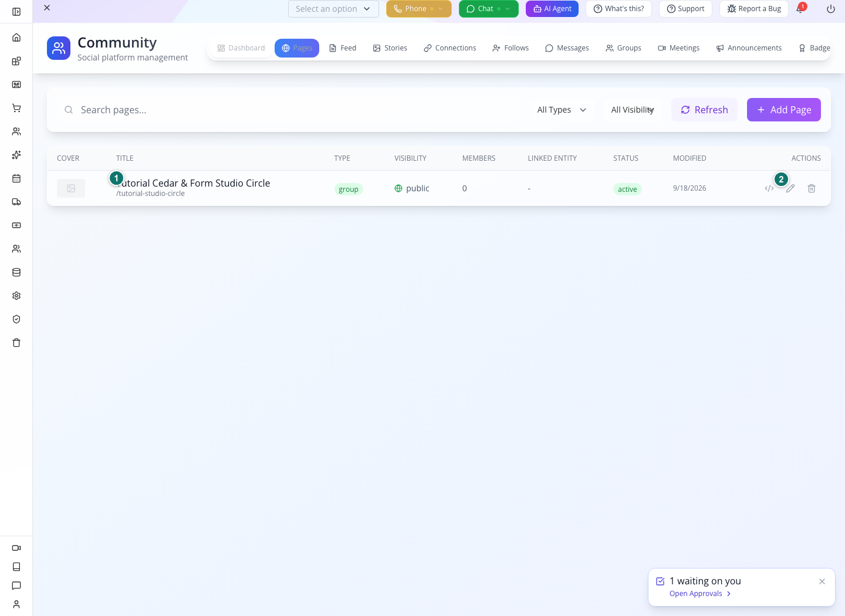Screen dimensions: 845x616
Task: Dismiss the "1 waiting on you" notification
Action: point(822,581)
